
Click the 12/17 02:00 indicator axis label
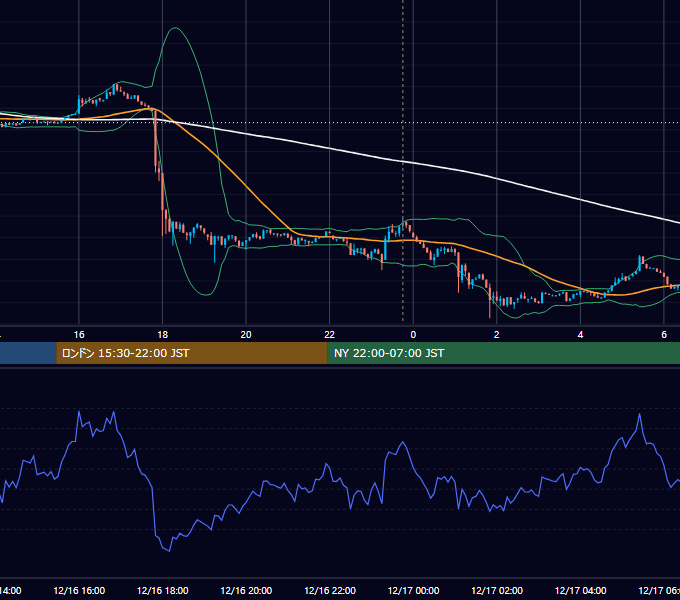(497, 590)
